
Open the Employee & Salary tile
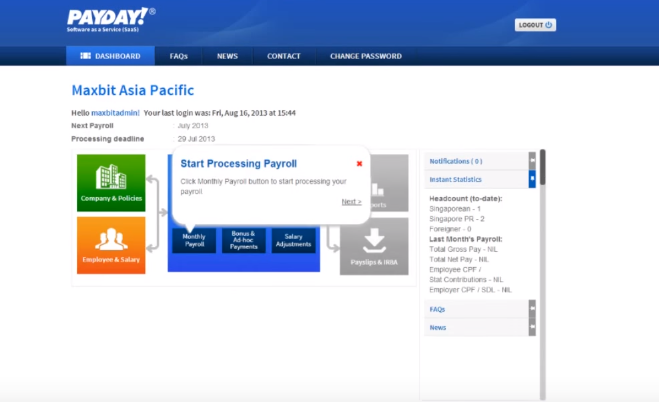(111, 245)
